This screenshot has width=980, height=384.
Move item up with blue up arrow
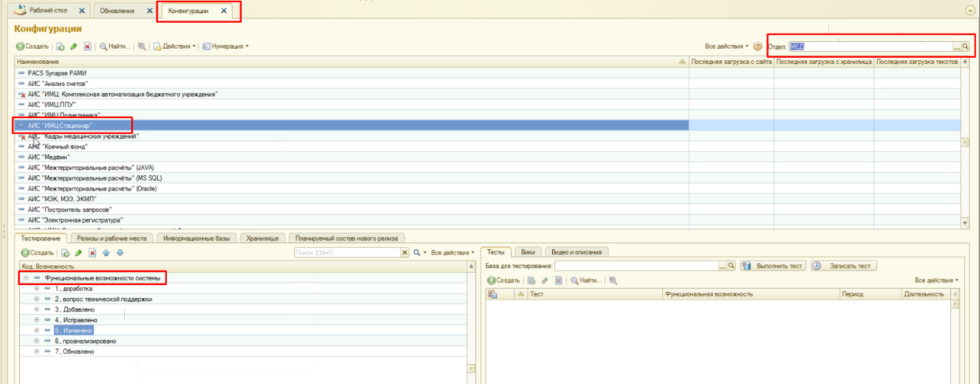pos(106,253)
